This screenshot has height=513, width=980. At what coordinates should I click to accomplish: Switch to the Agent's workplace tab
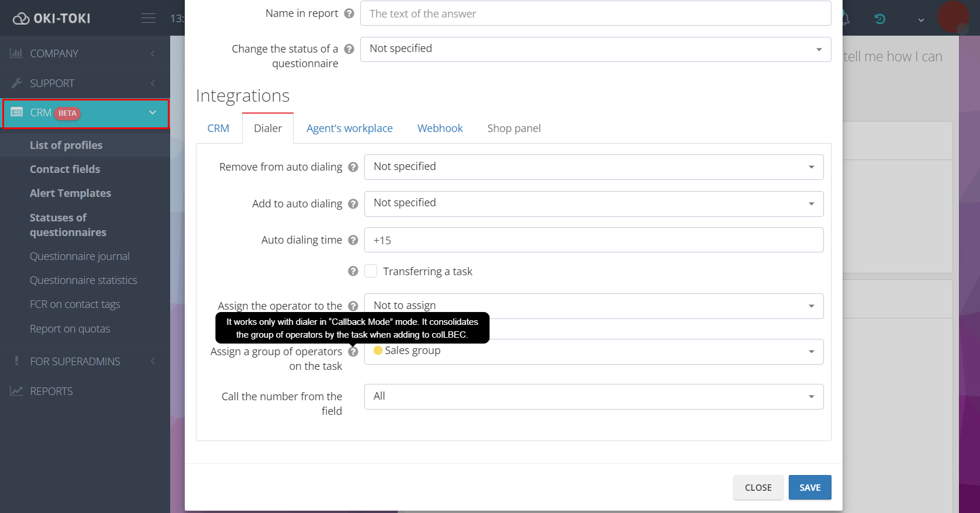pyautogui.click(x=350, y=129)
